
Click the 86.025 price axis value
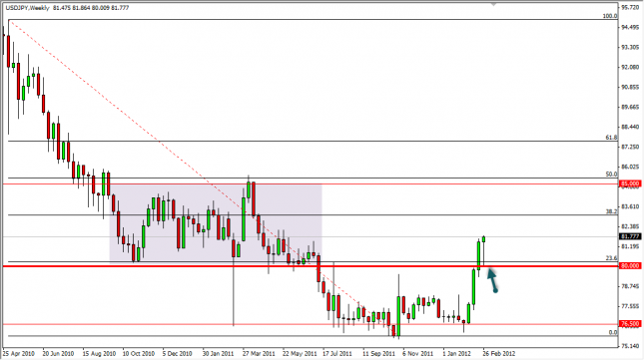(630, 167)
